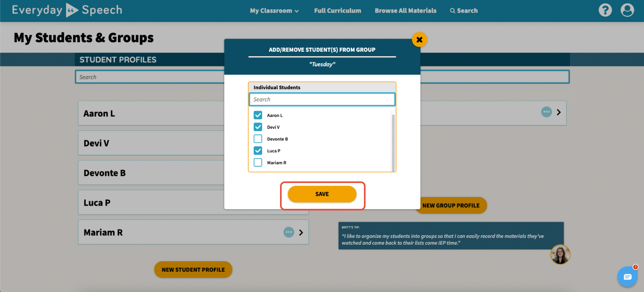Viewport: 644px width, 292px height.
Task: Click the Individual Students heading
Action: click(x=277, y=88)
